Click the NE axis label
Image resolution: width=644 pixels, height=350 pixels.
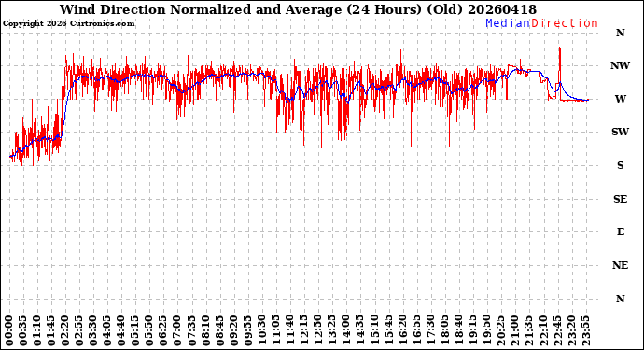point(620,265)
